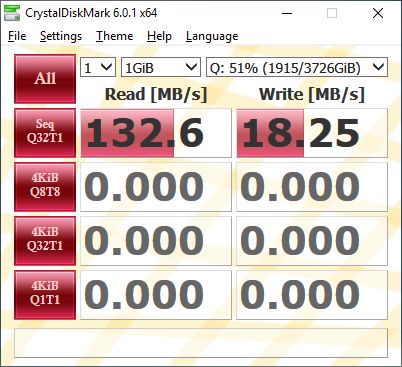The height and width of the screenshot is (367, 402).
Task: Start the 4KiB Q32T1 test
Action: click(x=45, y=241)
